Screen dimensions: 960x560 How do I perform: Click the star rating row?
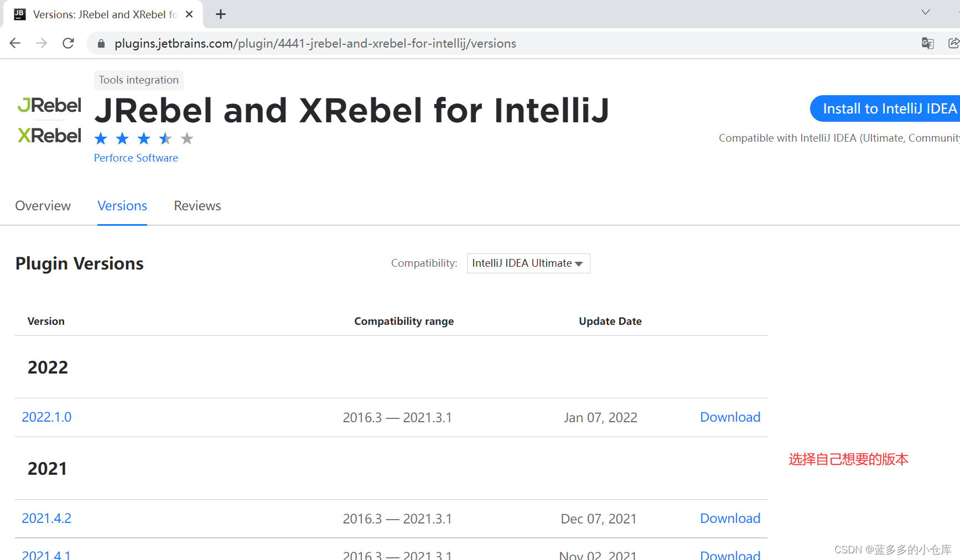coord(144,138)
